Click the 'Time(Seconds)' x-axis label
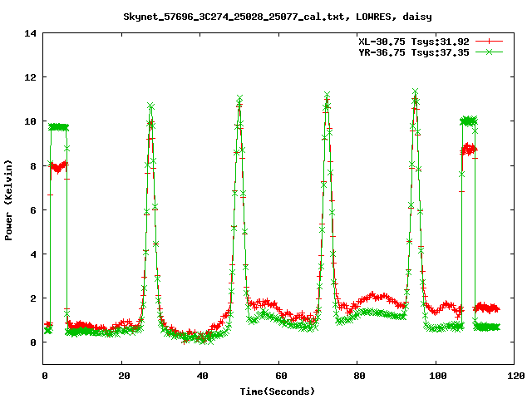The height and width of the screenshot is (399, 532). [x=278, y=392]
